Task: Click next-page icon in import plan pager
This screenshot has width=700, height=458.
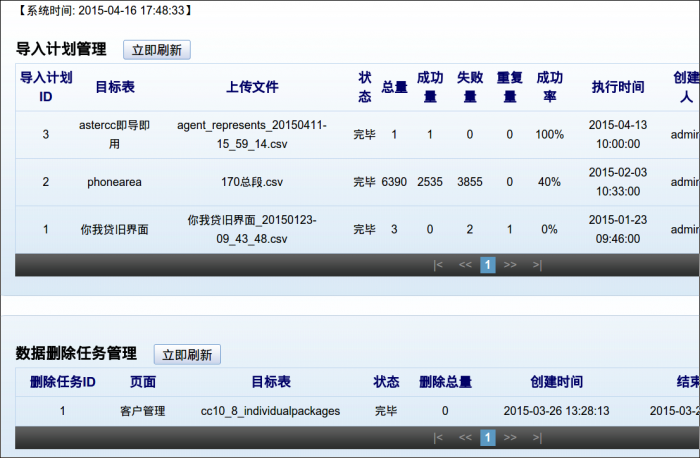Action: click(x=510, y=265)
